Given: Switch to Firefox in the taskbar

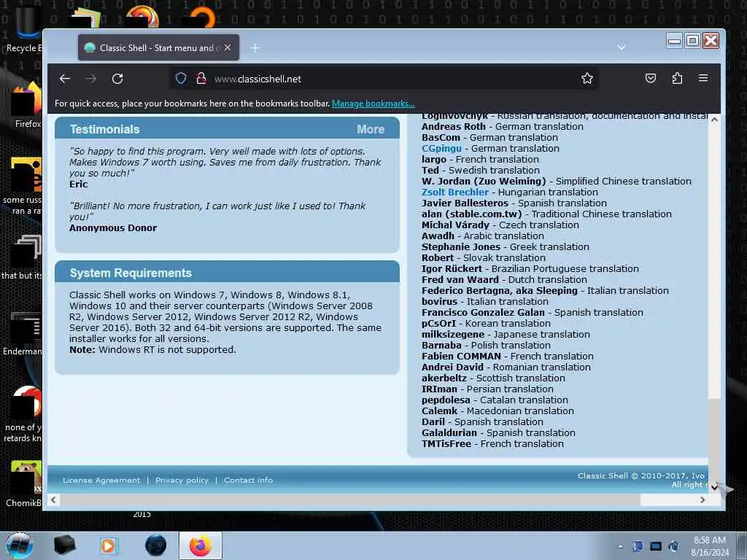Looking at the screenshot, I should (201, 545).
